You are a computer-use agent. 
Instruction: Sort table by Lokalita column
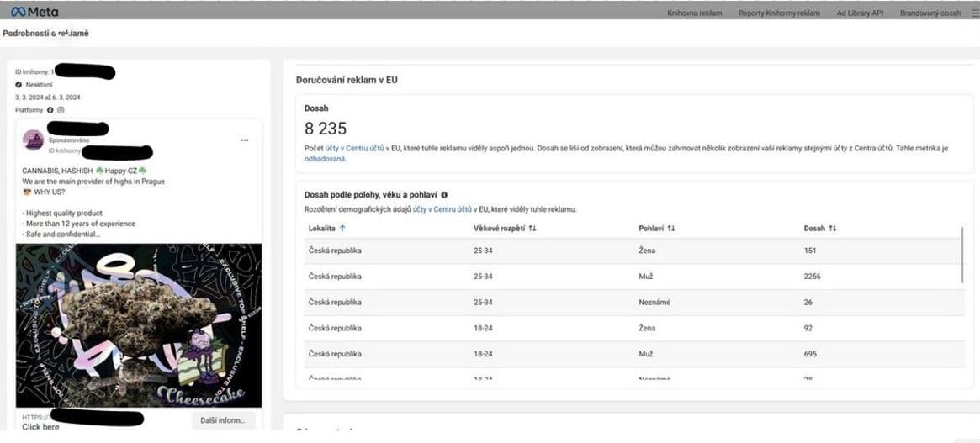pyautogui.click(x=327, y=228)
